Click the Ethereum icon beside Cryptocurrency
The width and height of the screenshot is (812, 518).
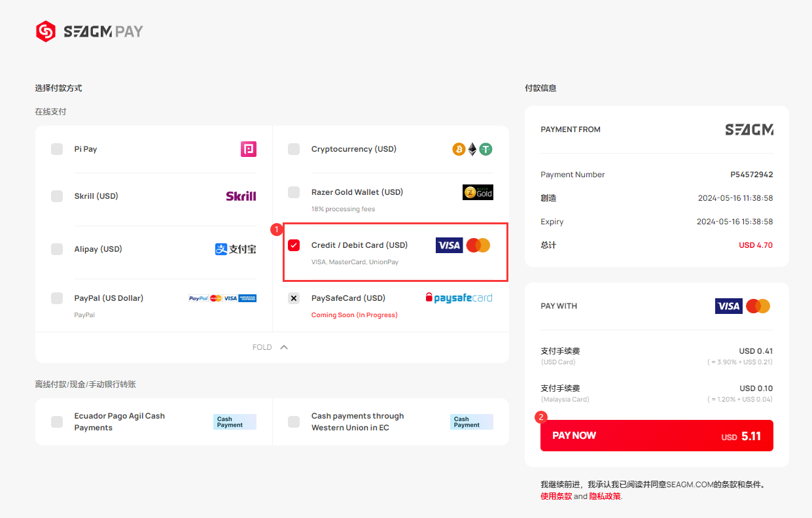(x=472, y=149)
